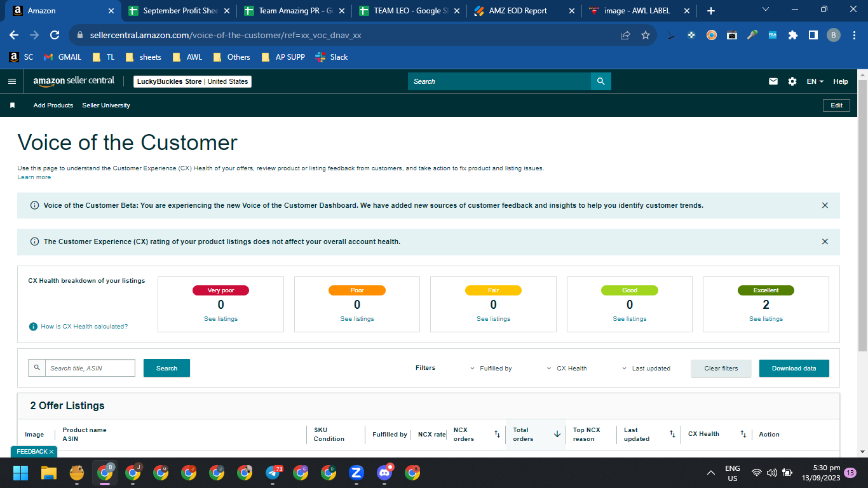The height and width of the screenshot is (488, 868).
Task: Open the Chrome tab search chevron
Action: point(765,10)
